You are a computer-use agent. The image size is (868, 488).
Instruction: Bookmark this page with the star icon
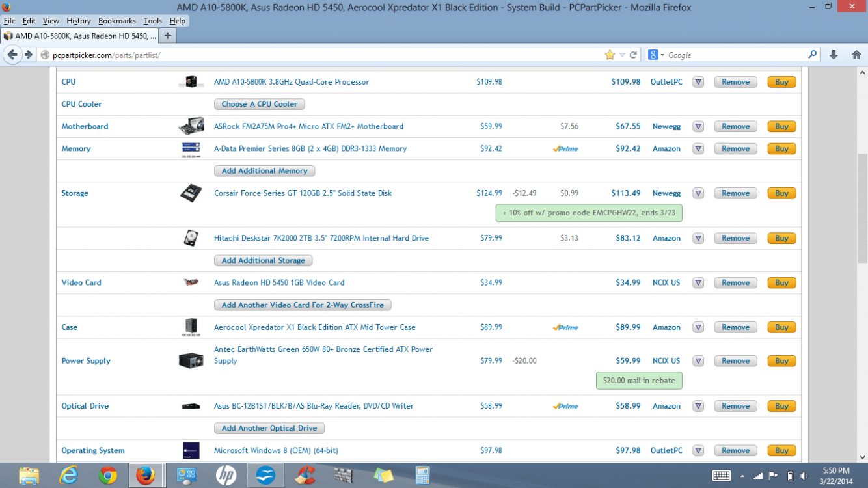(610, 55)
